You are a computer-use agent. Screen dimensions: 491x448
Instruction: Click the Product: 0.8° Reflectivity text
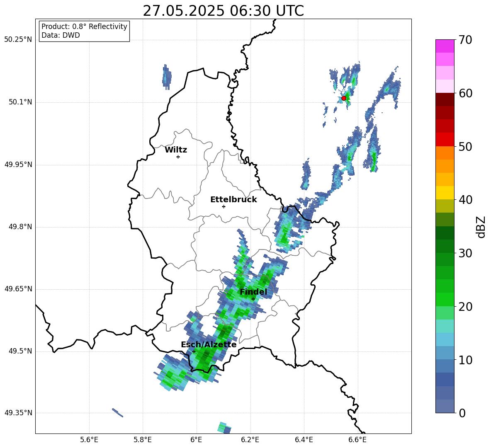point(84,26)
